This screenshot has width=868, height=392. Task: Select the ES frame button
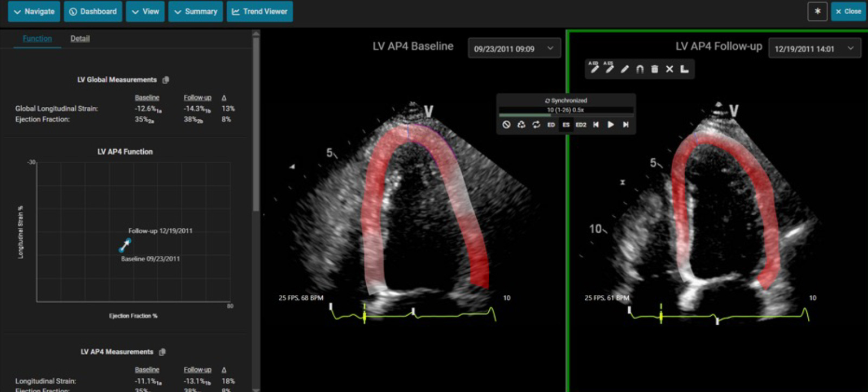click(566, 125)
